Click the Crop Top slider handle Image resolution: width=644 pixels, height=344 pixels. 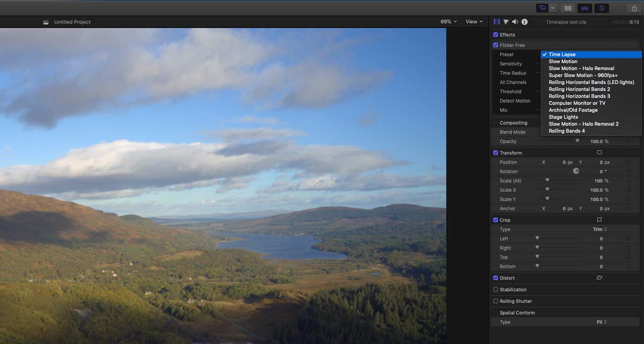(537, 257)
